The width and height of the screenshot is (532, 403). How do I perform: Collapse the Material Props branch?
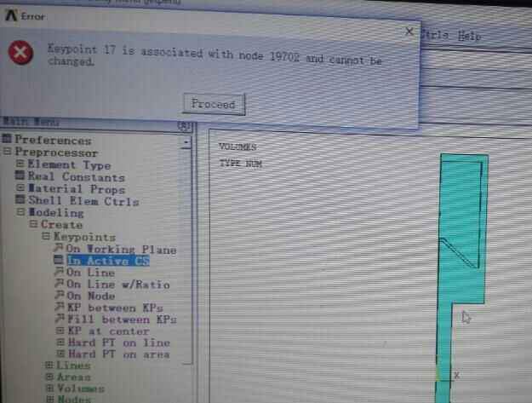point(20,187)
